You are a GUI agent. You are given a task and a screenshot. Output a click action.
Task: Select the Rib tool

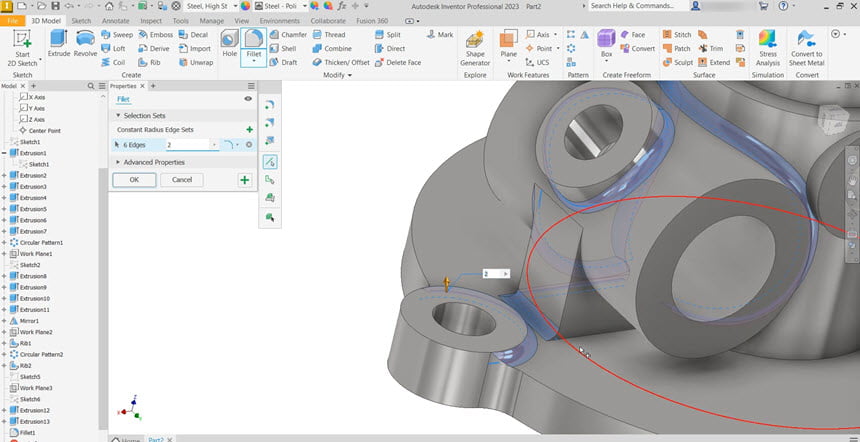(x=149, y=63)
